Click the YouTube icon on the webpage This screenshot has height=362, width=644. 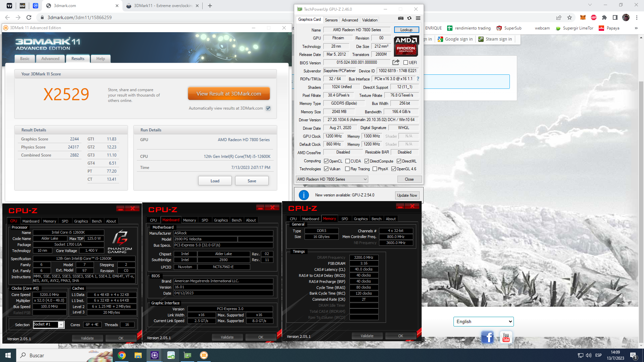pyautogui.click(x=506, y=337)
